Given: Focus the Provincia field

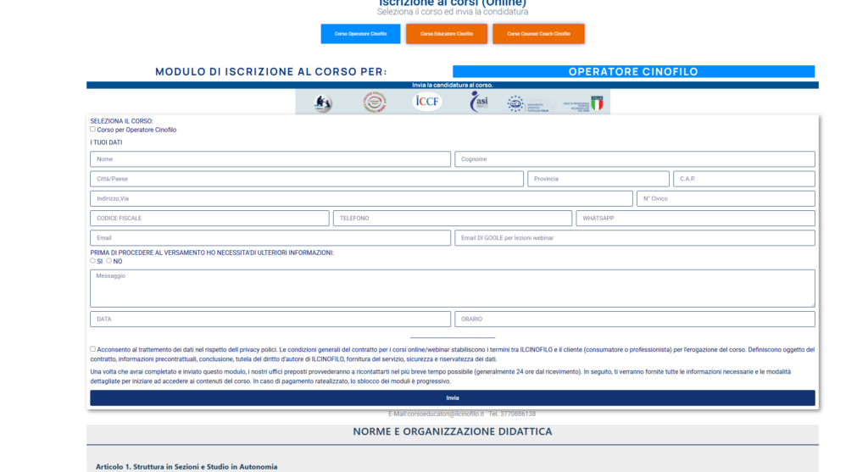Looking at the screenshot, I should pos(598,179).
